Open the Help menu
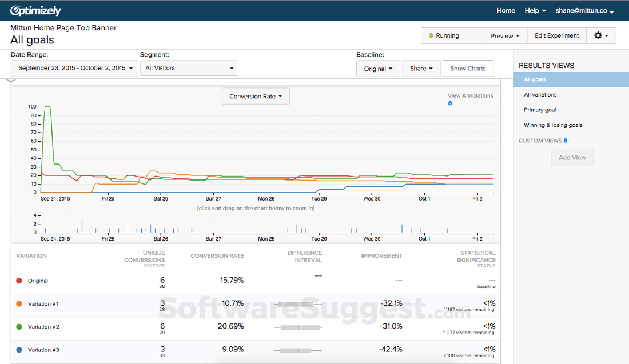This screenshot has width=629, height=364. 535,10
